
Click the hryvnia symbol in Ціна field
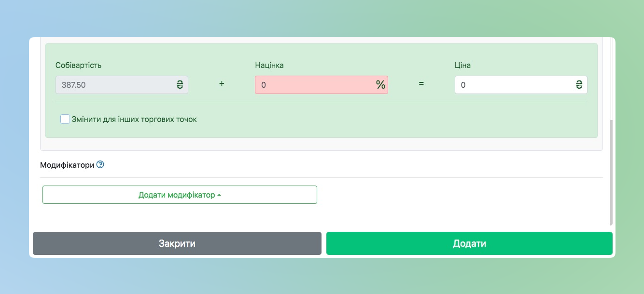coord(579,85)
